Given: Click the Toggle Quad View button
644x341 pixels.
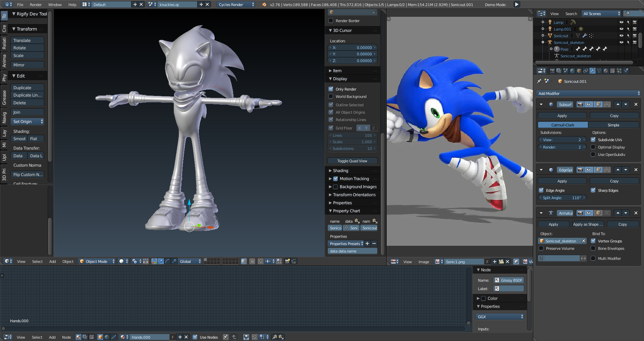Looking at the screenshot, I should coord(352,161).
